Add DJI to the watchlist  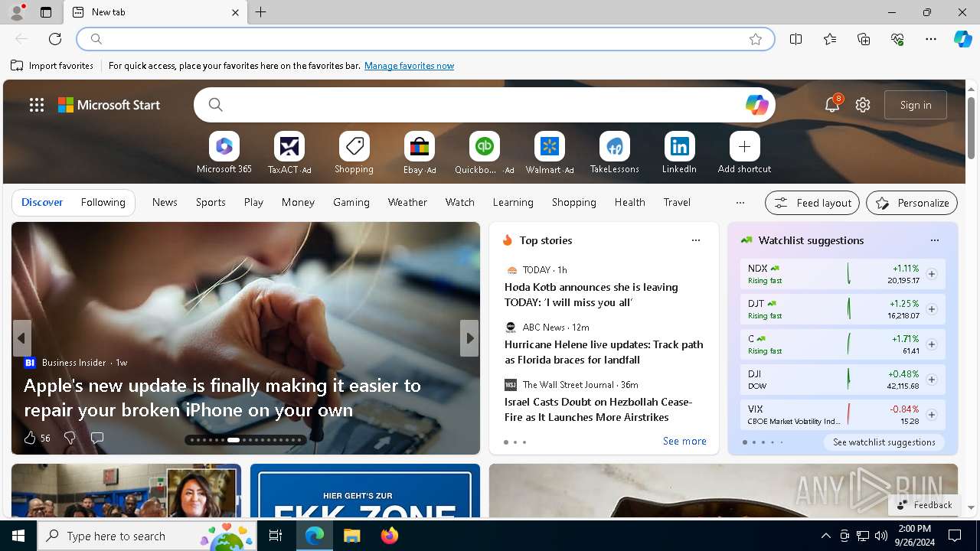[932, 380]
